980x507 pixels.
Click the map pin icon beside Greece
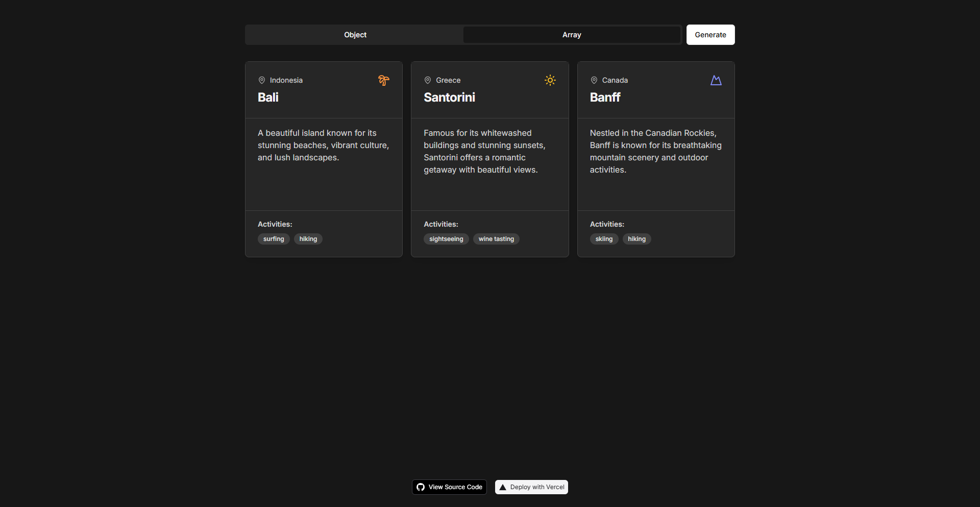pyautogui.click(x=428, y=80)
